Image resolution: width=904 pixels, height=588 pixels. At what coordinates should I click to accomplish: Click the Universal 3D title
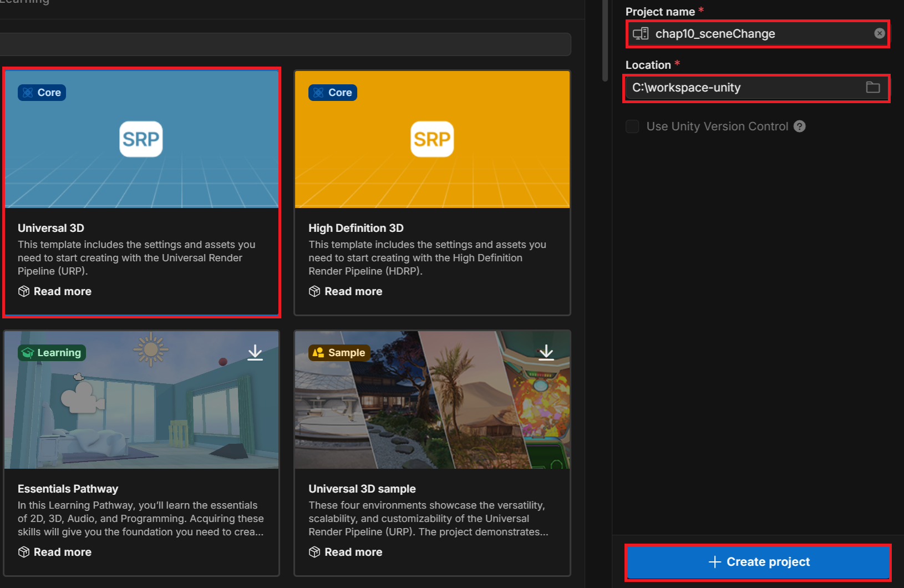pos(51,228)
